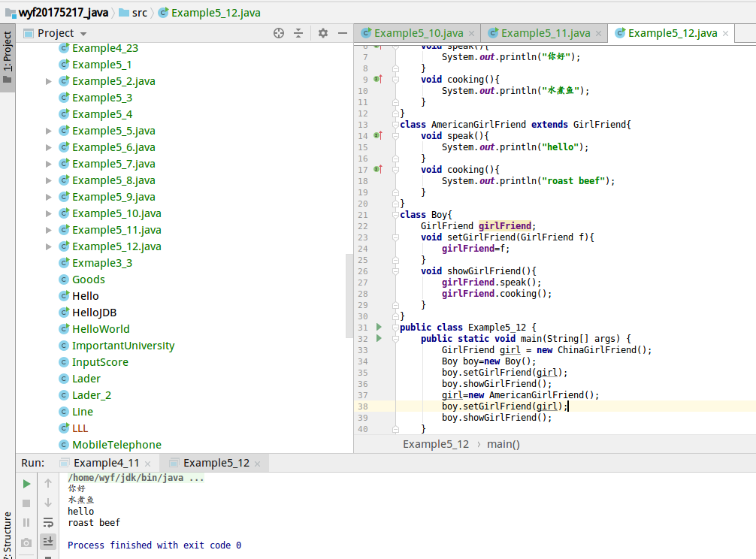Click the camera dump threads icon
Screen dimensions: 756x559
26,542
